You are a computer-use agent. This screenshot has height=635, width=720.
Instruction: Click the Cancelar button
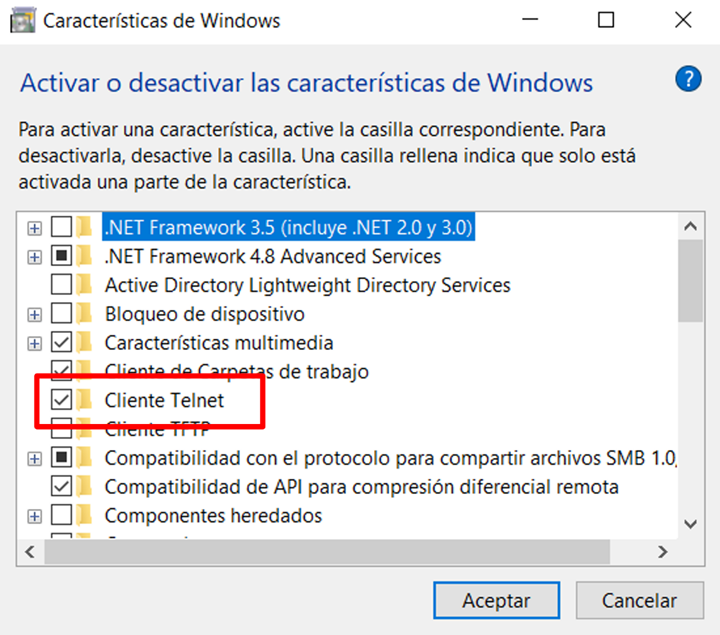pyautogui.click(x=640, y=600)
